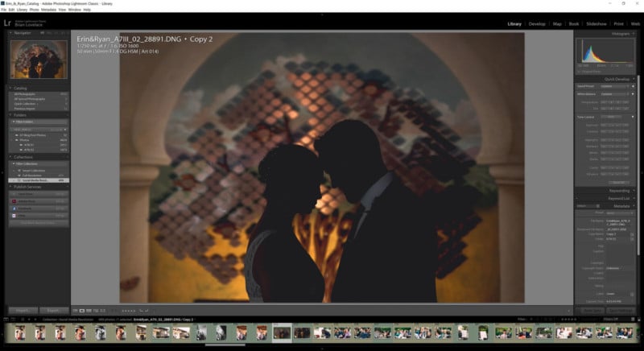Collapse the Quick Develop panel

coord(634,79)
